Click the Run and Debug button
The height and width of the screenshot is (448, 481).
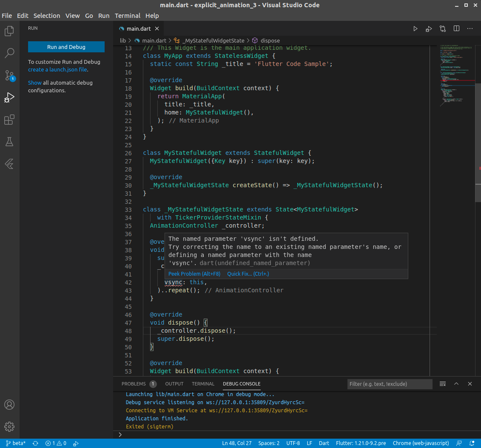pos(66,47)
